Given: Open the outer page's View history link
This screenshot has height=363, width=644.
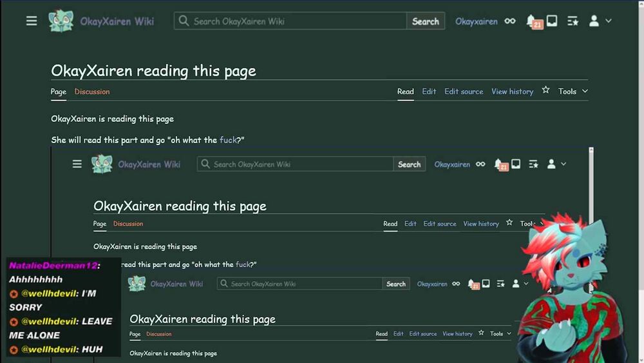Looking at the screenshot, I should (x=512, y=92).
